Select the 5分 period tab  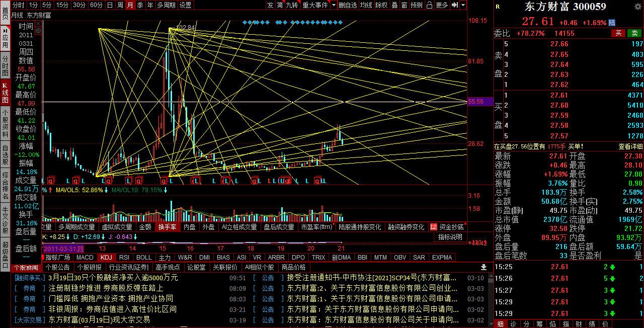[47, 5]
